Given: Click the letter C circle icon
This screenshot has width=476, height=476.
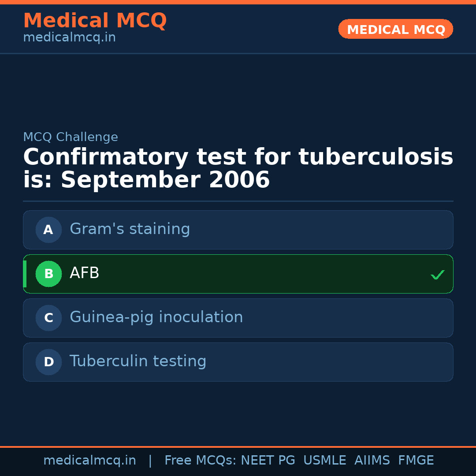Looking at the screenshot, I should [x=48, y=318].
